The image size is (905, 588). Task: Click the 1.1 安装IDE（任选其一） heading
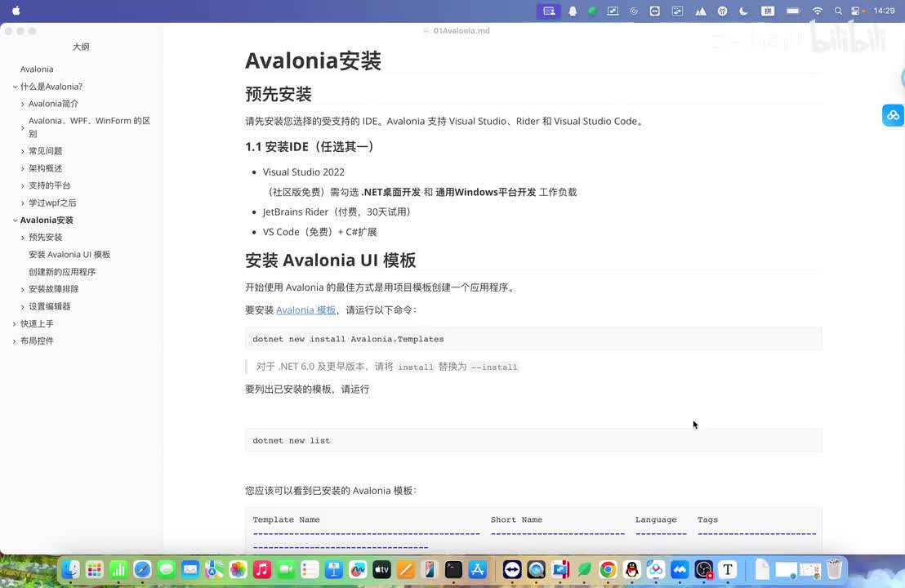pyautogui.click(x=312, y=146)
